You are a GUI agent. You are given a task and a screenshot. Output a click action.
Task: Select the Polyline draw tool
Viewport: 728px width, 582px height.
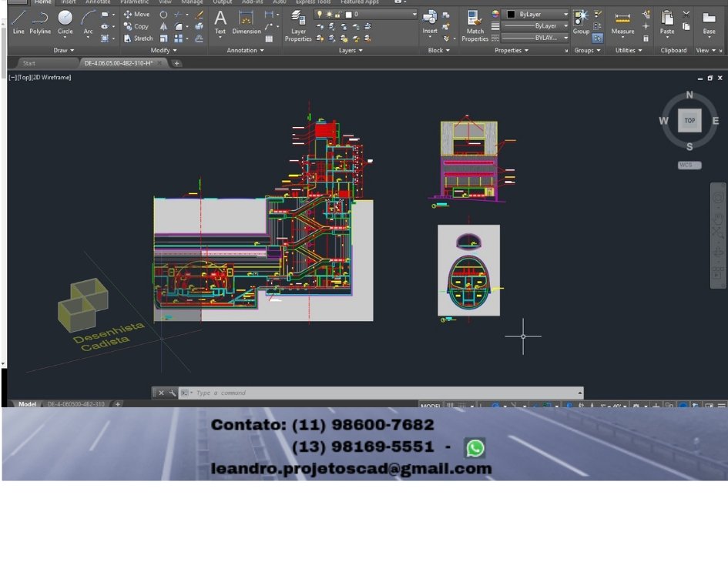tap(40, 22)
